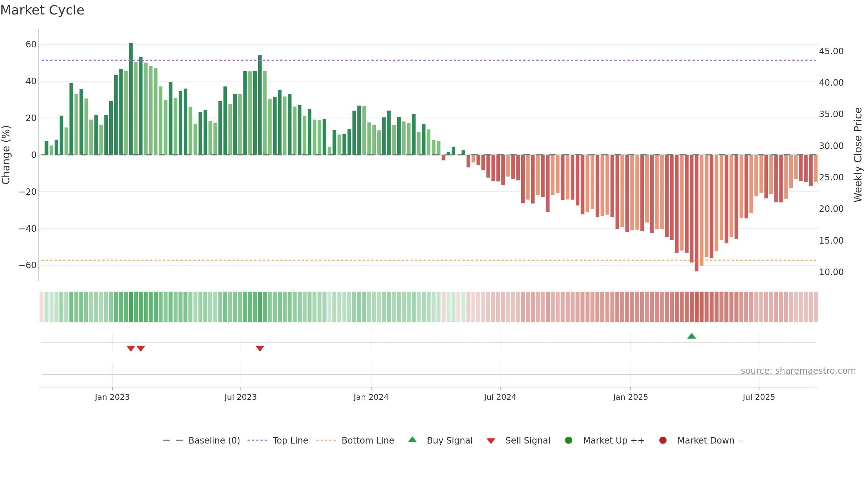Click the 'Jan 2024' x-axis label
868x488 pixels.
pos(371,397)
